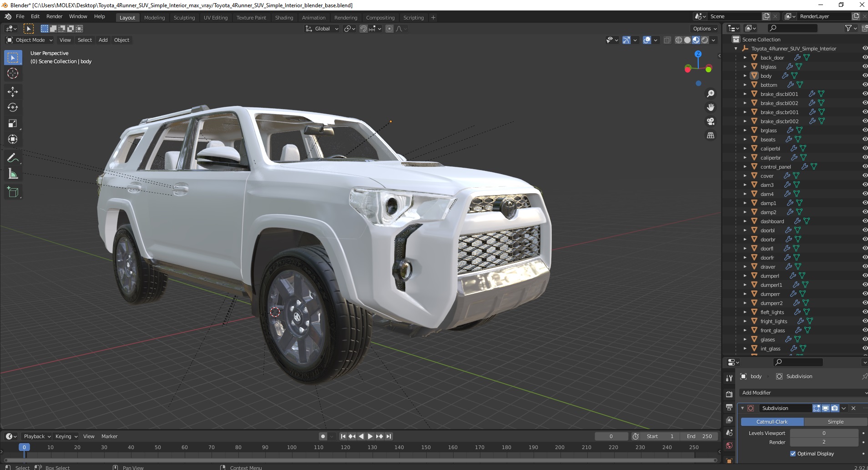Select the Add Cube tool

13,192
